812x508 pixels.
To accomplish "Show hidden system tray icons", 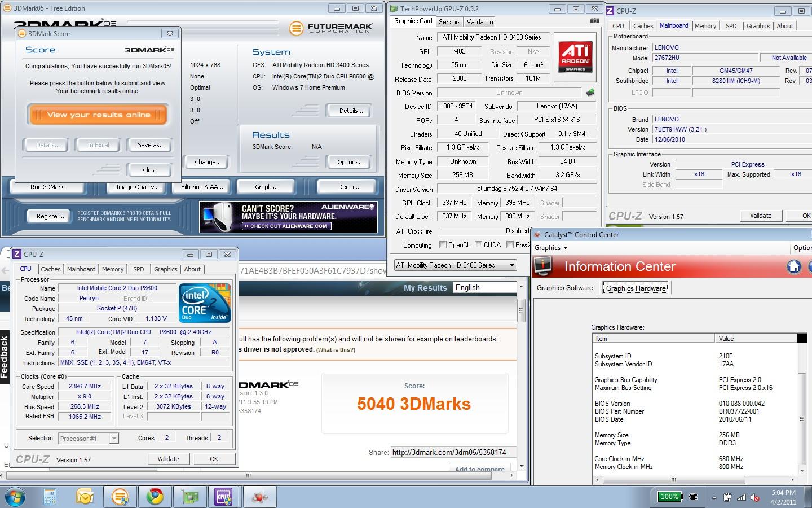I will [x=714, y=497].
